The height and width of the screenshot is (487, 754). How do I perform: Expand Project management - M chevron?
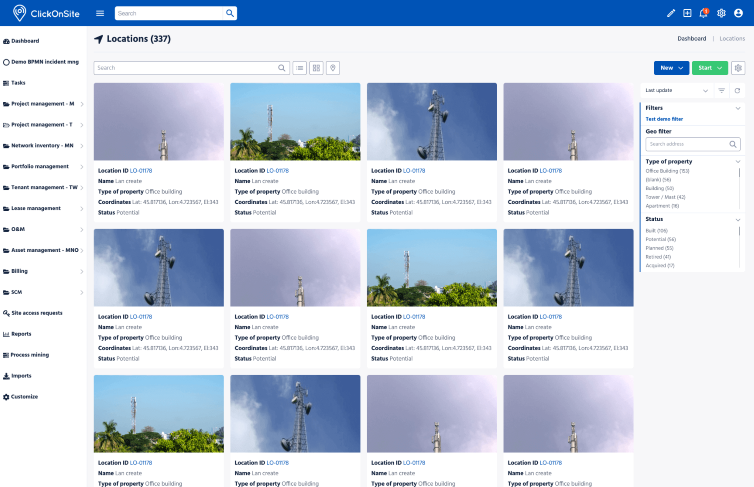click(82, 104)
